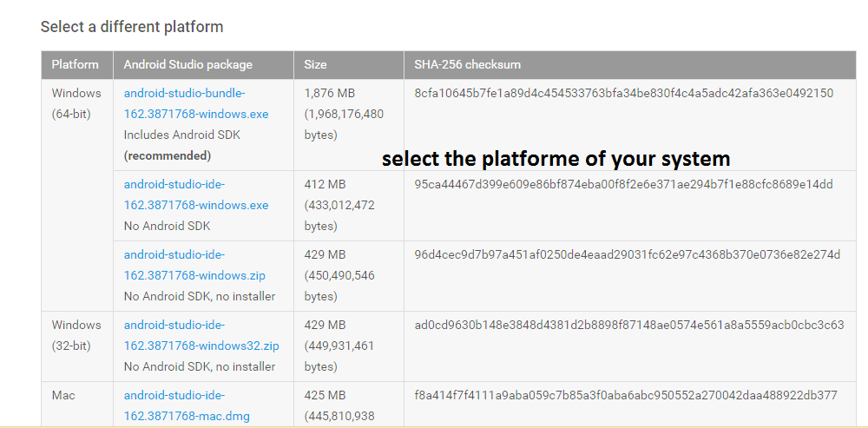The width and height of the screenshot is (868, 428).
Task: Download android-studio-bundle-162.3871768-windows.exe link
Action: pyautogui.click(x=196, y=103)
